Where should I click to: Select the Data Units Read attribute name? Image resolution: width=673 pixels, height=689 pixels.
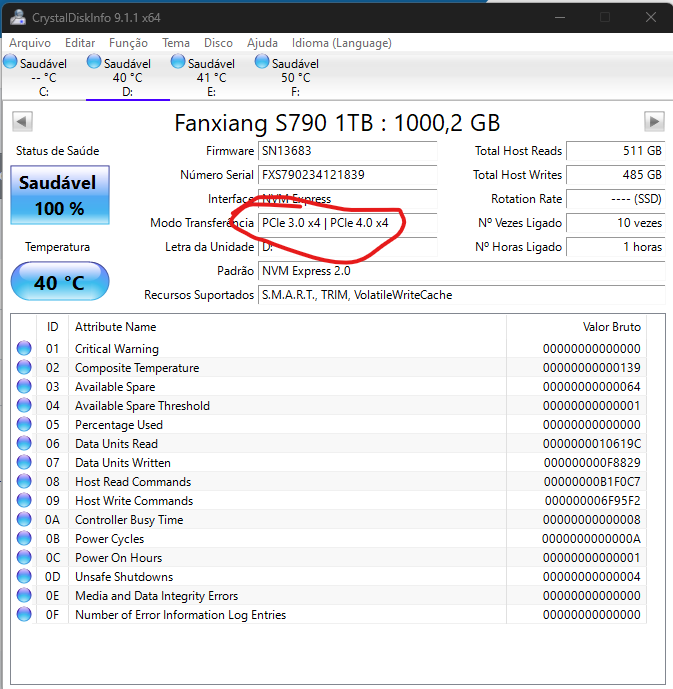(116, 444)
